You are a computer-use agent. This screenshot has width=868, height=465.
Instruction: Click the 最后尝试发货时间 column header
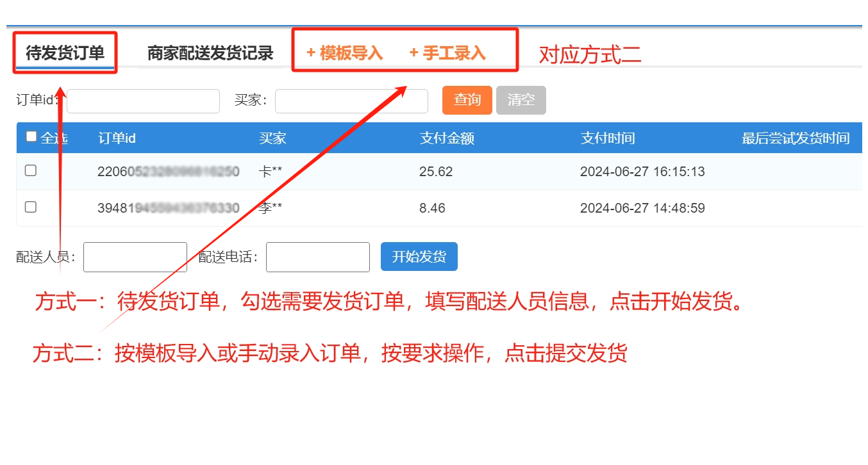tap(795, 138)
